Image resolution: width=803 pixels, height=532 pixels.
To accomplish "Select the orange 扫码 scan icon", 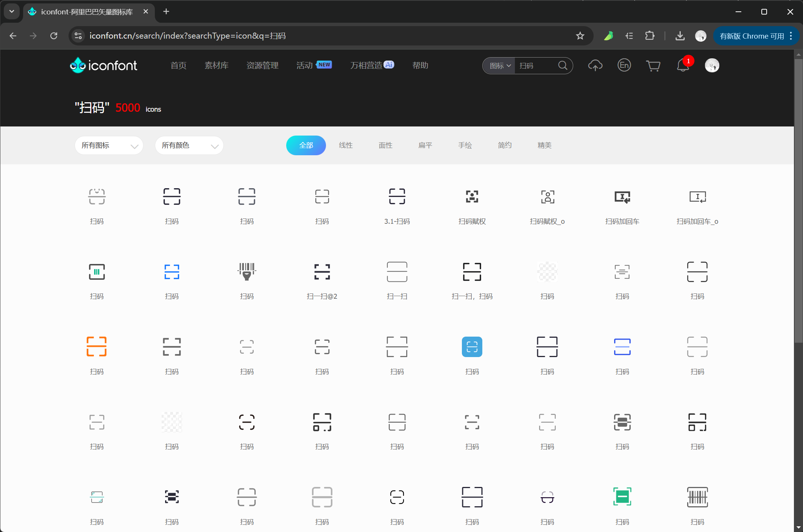I will tap(97, 346).
